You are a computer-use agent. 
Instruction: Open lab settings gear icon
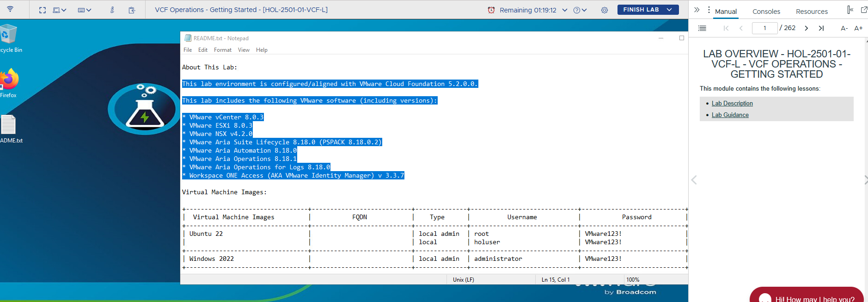(605, 10)
